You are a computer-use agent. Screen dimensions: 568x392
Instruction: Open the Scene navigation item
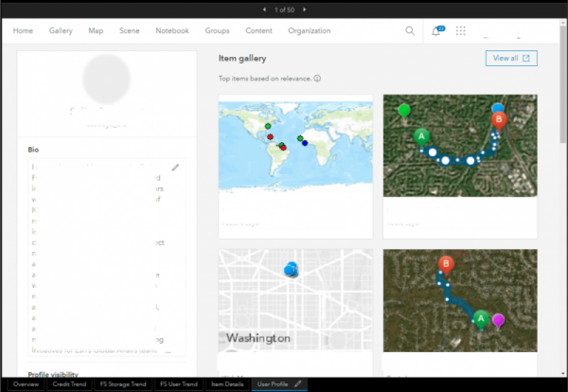click(x=130, y=31)
